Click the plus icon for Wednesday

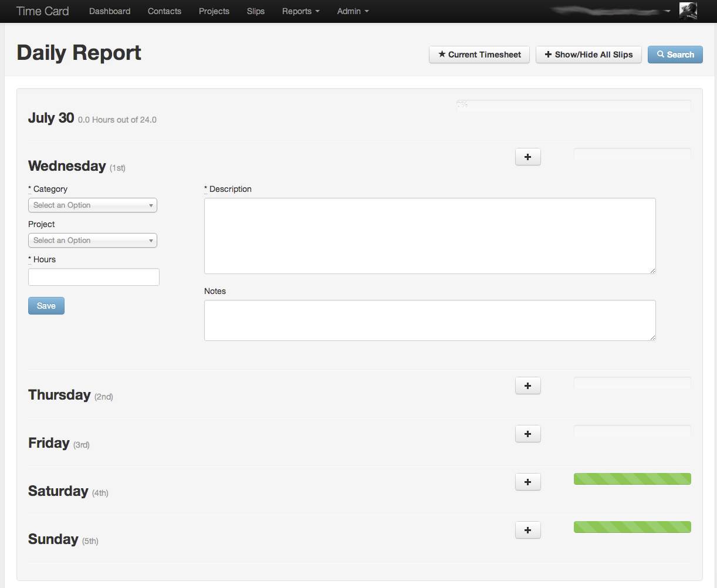click(527, 157)
